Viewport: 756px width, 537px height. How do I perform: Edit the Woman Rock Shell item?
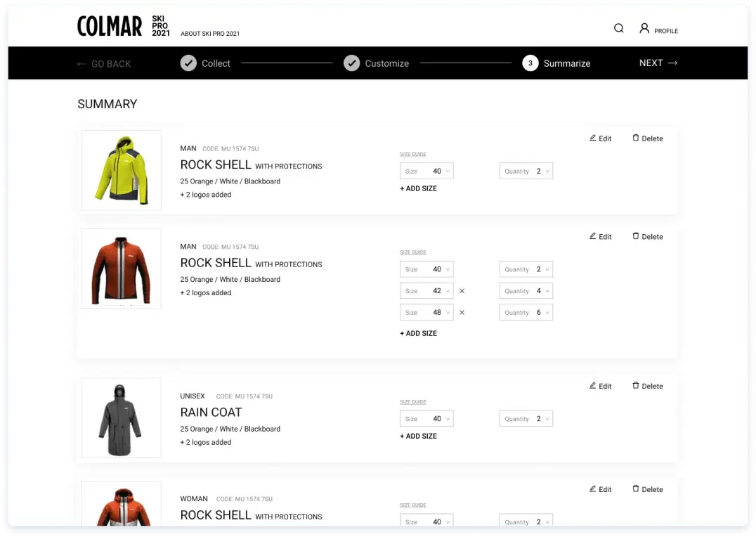coord(600,489)
